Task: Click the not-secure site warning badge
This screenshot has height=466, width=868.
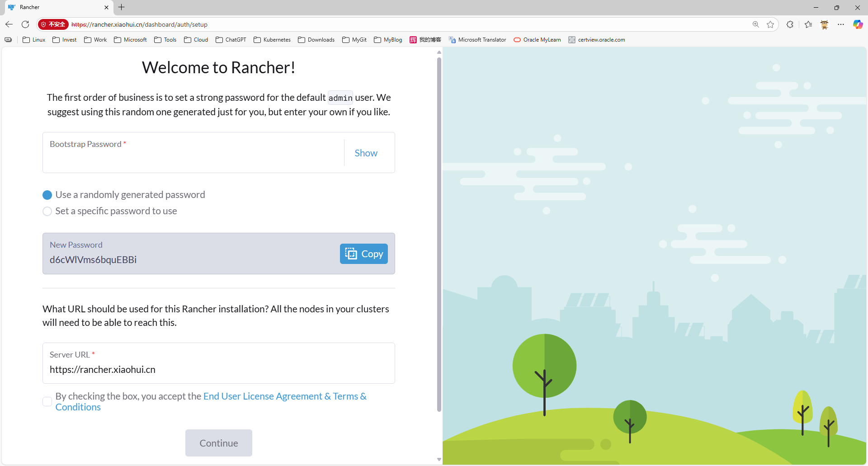Action: 53,24
